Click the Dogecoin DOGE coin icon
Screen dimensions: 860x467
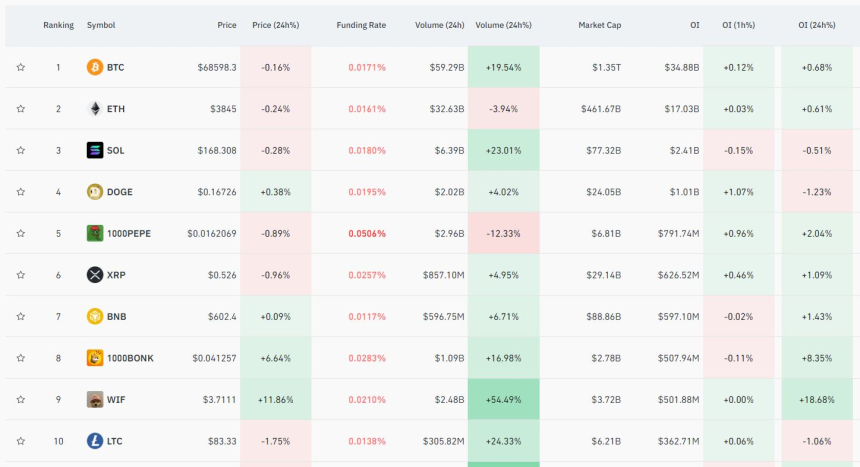point(95,192)
